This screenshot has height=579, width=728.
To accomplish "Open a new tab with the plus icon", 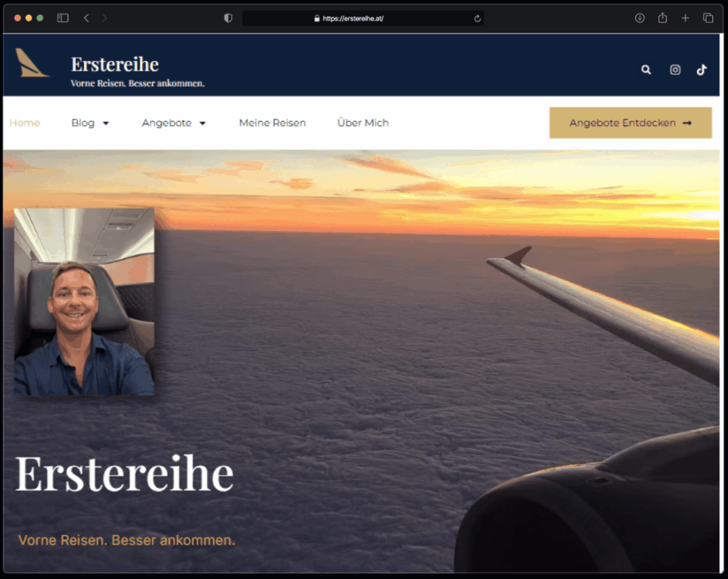I will tap(685, 18).
